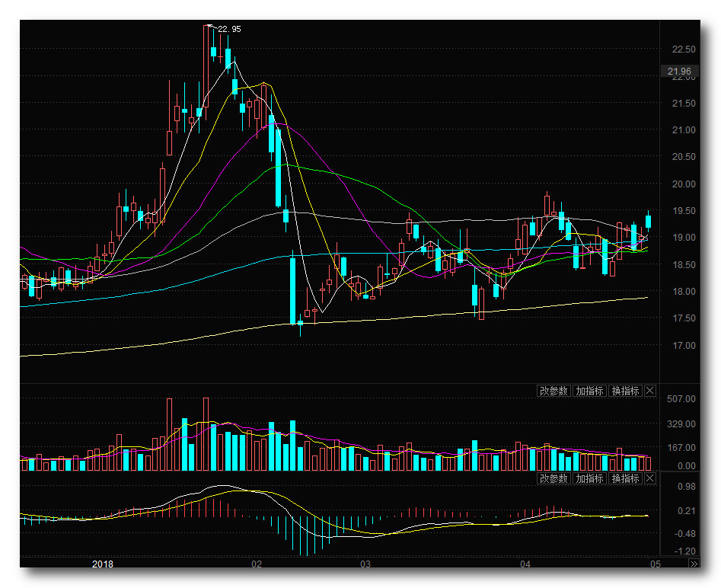Click the 22.95 high price marker
The image size is (721, 588).
[x=228, y=29]
